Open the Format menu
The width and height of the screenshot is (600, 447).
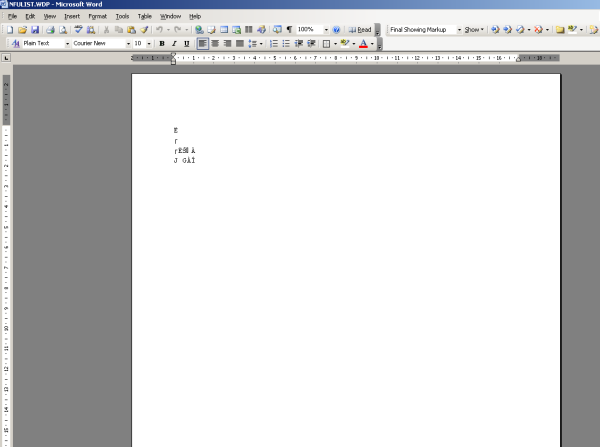pos(98,16)
